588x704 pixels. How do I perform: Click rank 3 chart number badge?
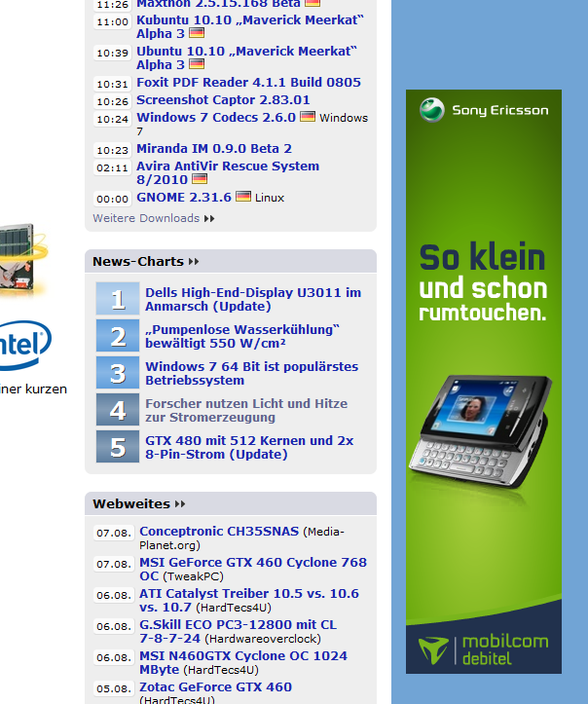tap(118, 372)
